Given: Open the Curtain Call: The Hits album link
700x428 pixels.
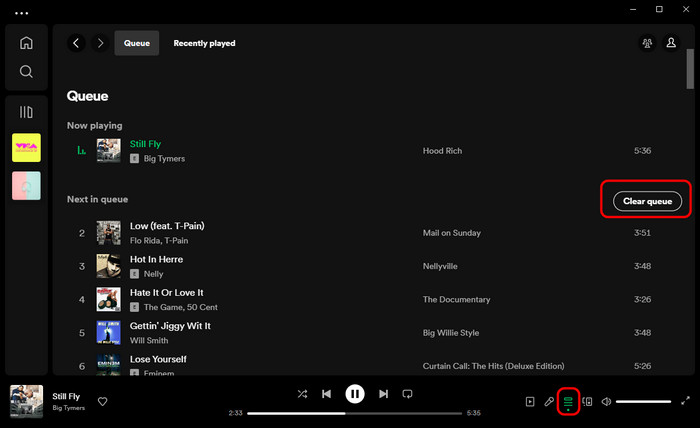Looking at the screenshot, I should [493, 366].
